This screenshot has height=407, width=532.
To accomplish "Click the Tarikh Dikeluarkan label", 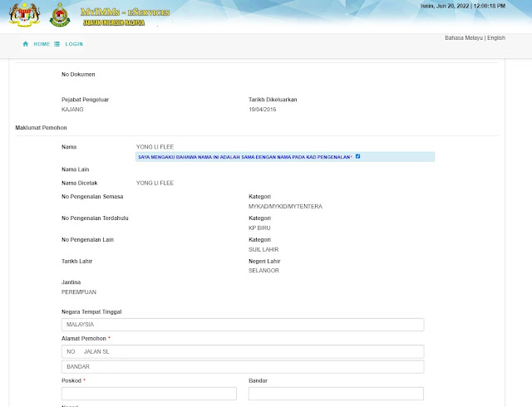I will click(273, 100).
